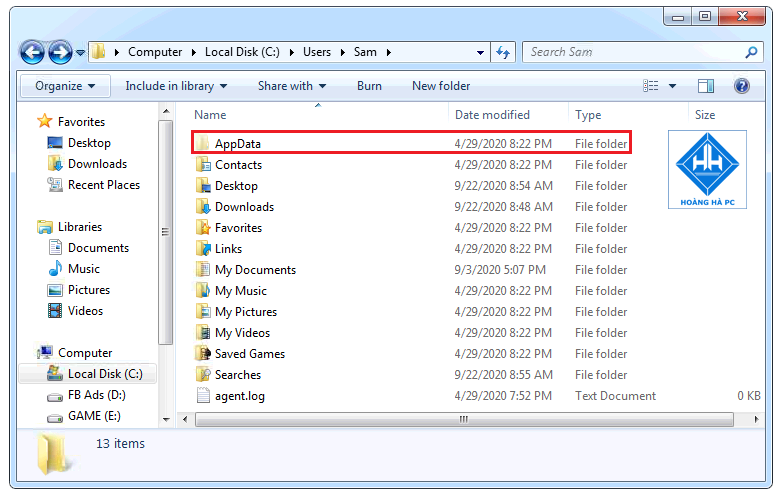This screenshot has width=780, height=497.
Task: Select the Favorites folder icon in file list
Action: [x=203, y=227]
